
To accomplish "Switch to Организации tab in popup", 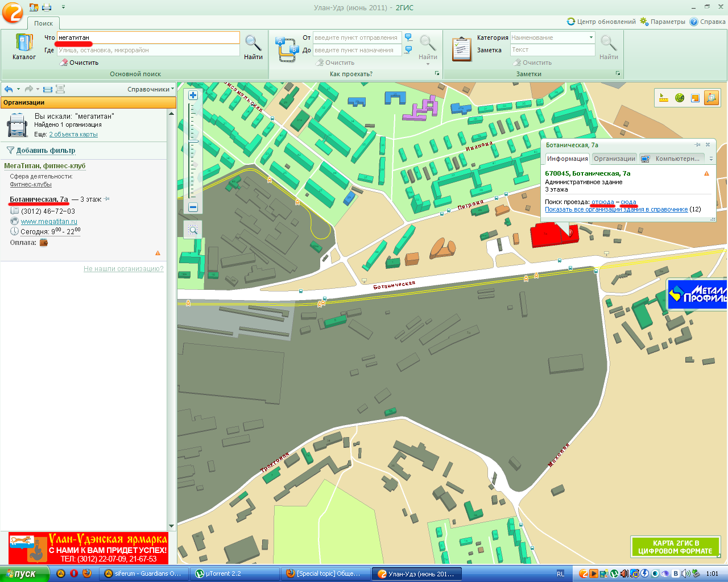I will point(614,159).
